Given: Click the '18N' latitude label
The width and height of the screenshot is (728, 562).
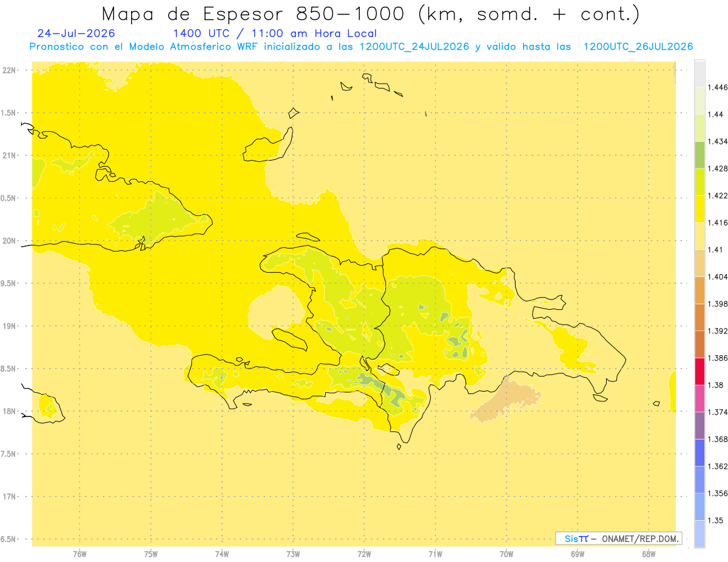Looking at the screenshot, I should [10, 412].
